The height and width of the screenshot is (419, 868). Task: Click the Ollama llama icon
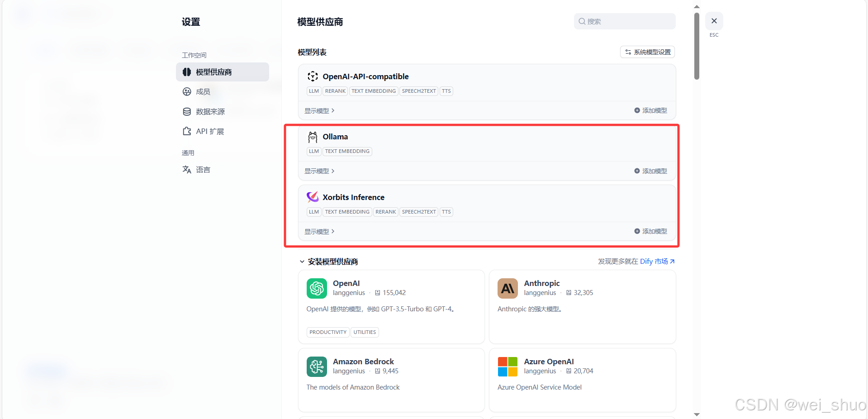313,137
